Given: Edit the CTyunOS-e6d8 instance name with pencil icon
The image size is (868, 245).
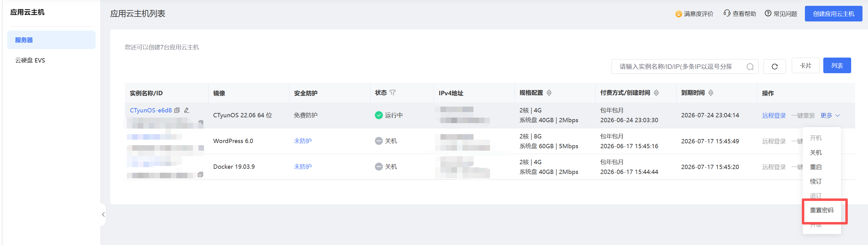Looking at the screenshot, I should click(x=187, y=110).
